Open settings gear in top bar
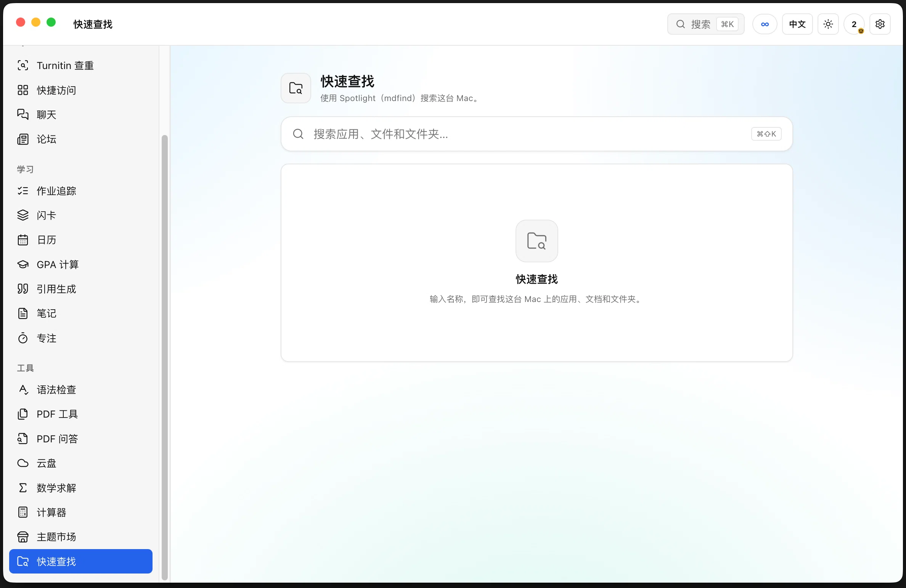906x588 pixels. tap(880, 24)
